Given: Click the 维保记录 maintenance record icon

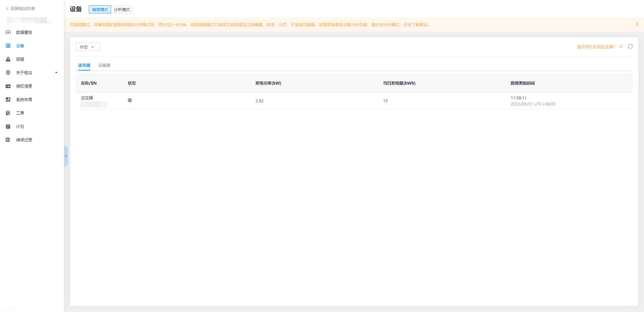Looking at the screenshot, I should [x=8, y=140].
